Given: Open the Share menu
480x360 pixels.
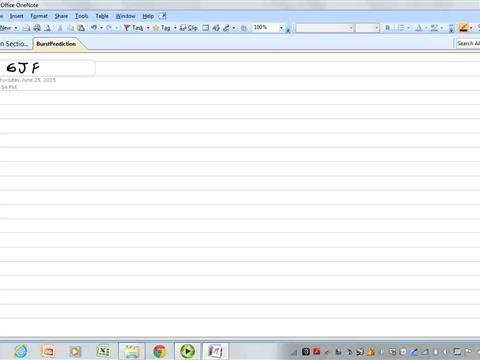Looking at the screenshot, I should click(x=61, y=16).
